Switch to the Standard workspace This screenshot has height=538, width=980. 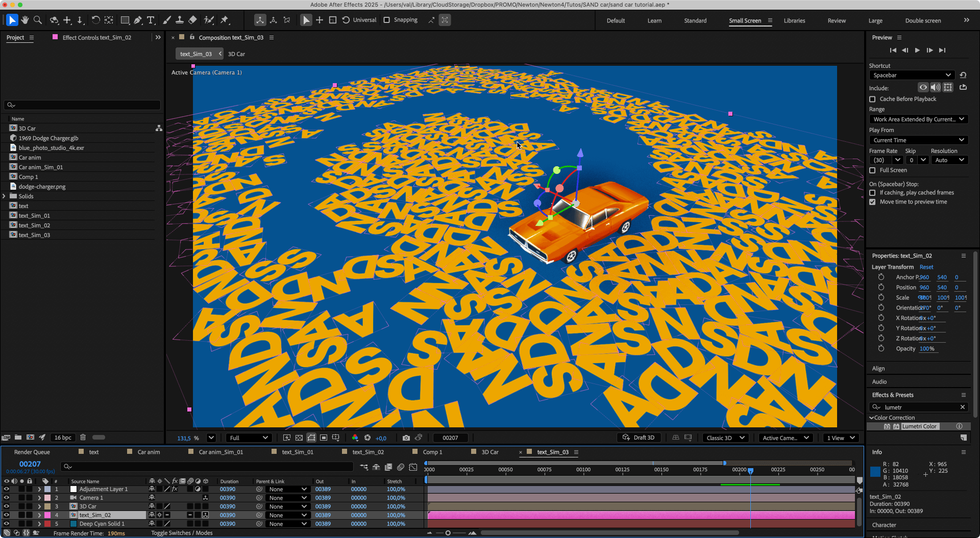coord(695,20)
